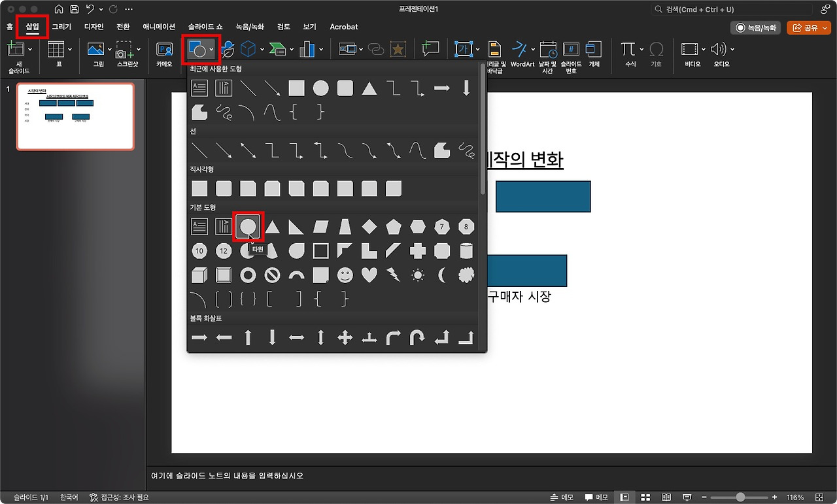This screenshot has height=504, width=837.
Task: Switch to normal view in status bar
Action: click(x=624, y=497)
